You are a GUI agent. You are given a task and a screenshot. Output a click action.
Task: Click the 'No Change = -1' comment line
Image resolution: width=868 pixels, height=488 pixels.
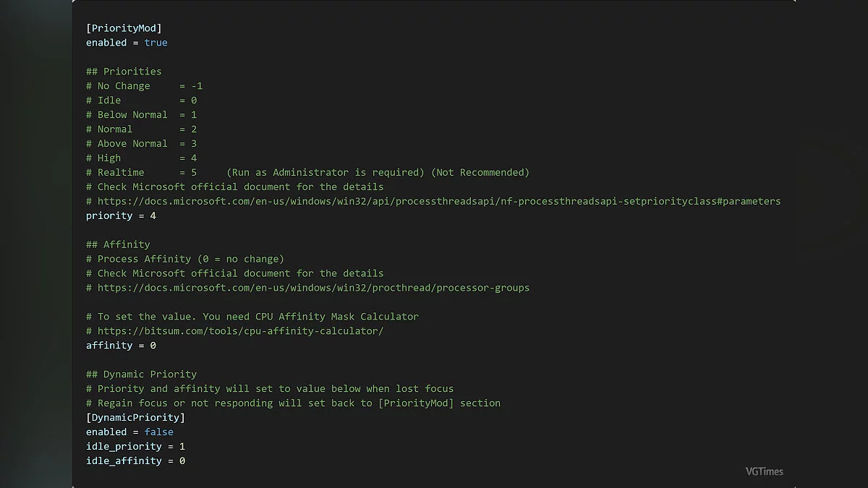click(x=144, y=86)
